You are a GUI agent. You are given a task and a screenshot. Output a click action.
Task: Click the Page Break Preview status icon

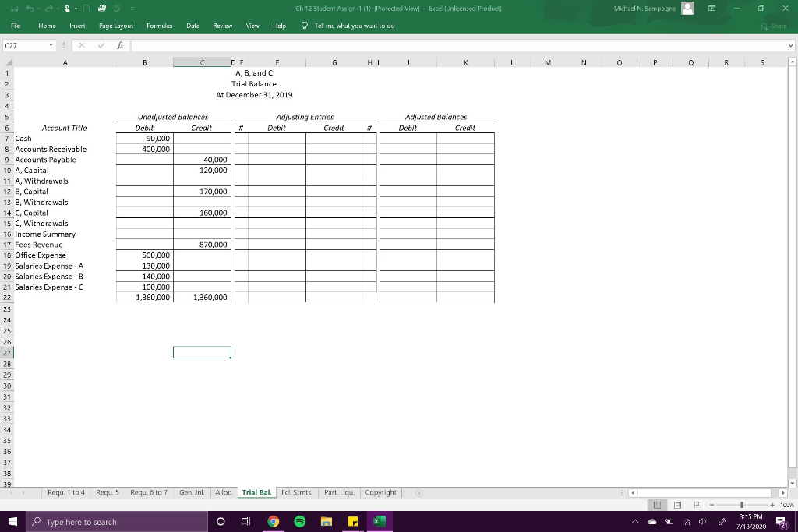(x=697, y=505)
